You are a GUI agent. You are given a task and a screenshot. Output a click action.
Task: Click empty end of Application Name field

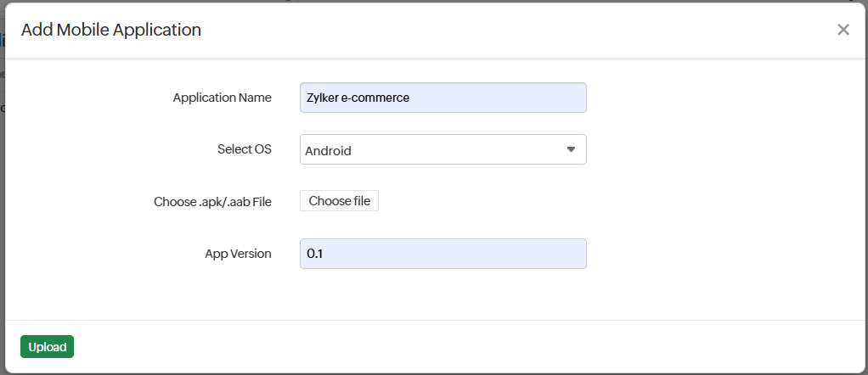pos(527,98)
